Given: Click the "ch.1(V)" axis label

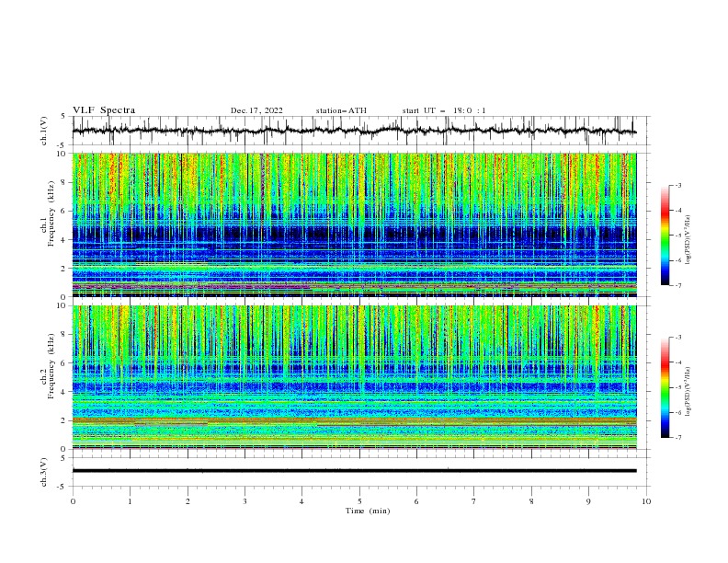Looking at the screenshot, I should [44, 131].
